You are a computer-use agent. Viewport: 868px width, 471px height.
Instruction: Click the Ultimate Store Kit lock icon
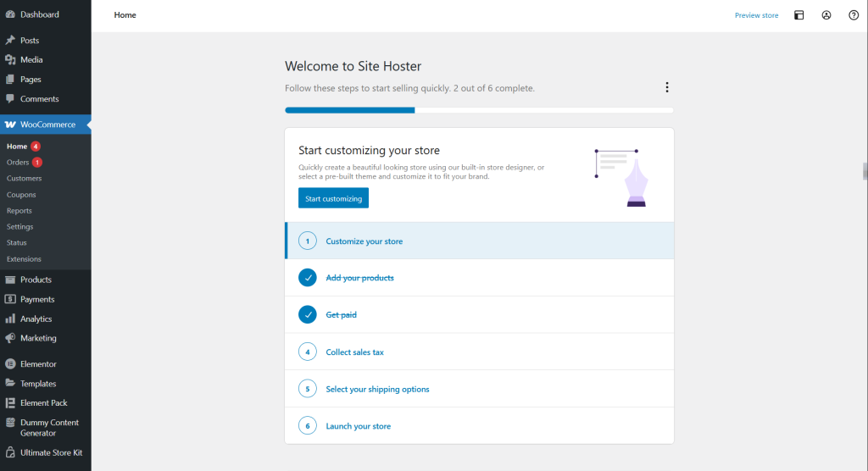tap(10, 452)
